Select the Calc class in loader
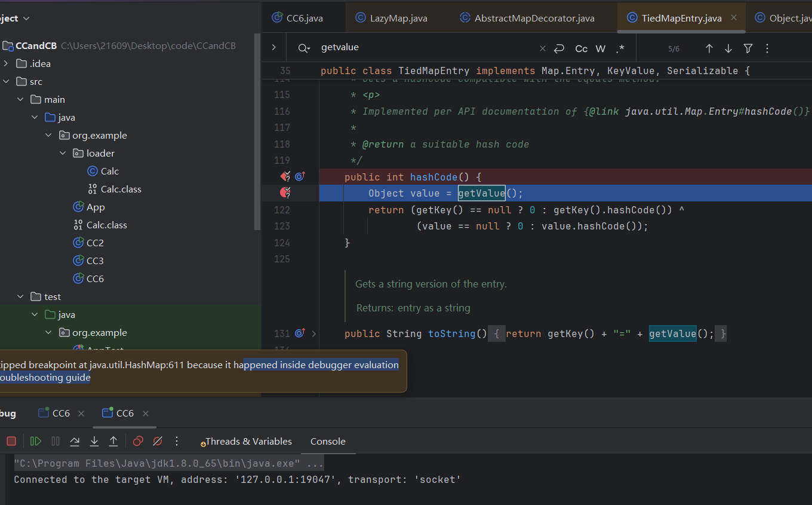The height and width of the screenshot is (505, 812). pyautogui.click(x=103, y=171)
